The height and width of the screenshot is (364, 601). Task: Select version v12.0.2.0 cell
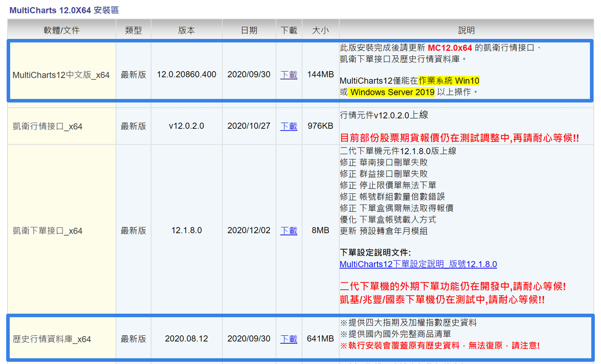pyautogui.click(x=186, y=126)
